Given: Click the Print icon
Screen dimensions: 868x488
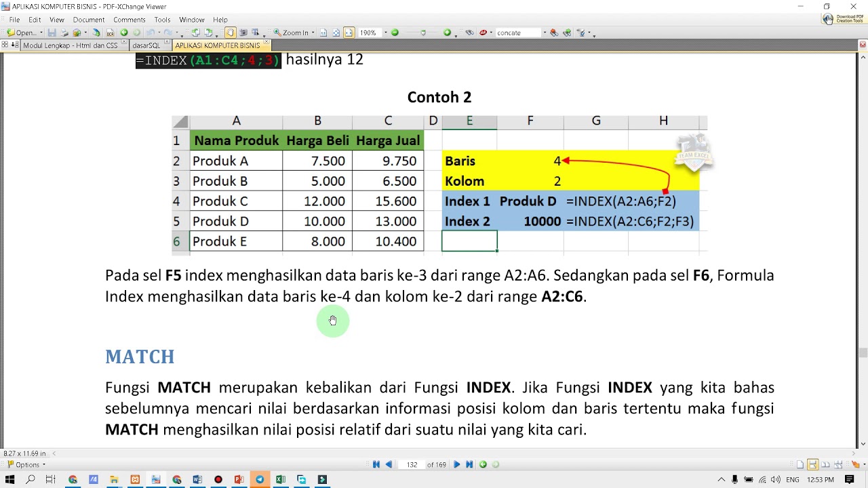Looking at the screenshot, I should [x=64, y=33].
